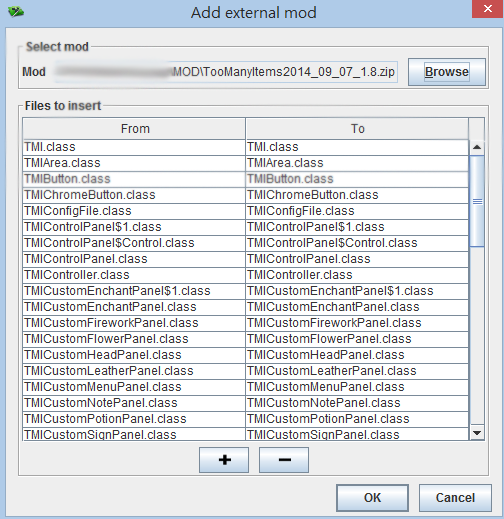The image size is (504, 519).
Task: Select TMICustomEnchantPanel$1.class in To column
Action: [357, 291]
